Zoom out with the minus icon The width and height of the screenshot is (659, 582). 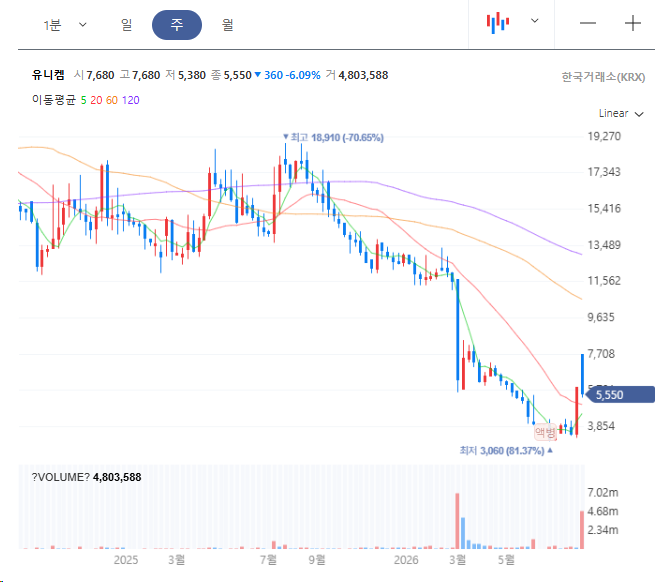[x=588, y=23]
